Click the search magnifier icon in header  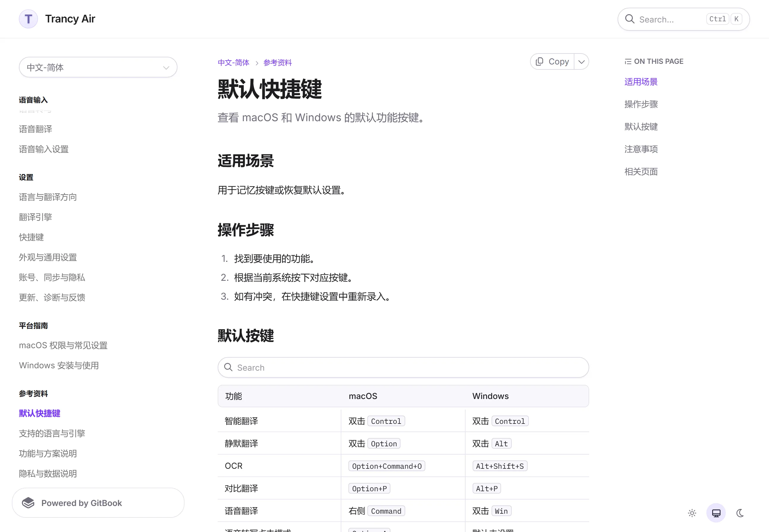tap(630, 19)
